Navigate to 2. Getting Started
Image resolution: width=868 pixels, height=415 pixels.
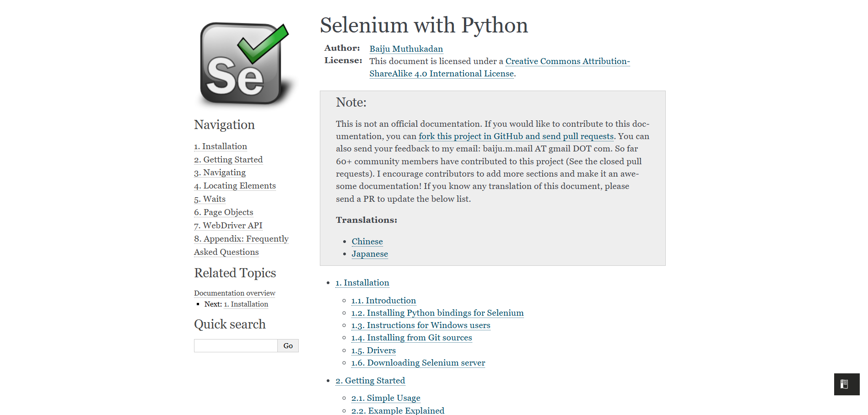pyautogui.click(x=228, y=160)
